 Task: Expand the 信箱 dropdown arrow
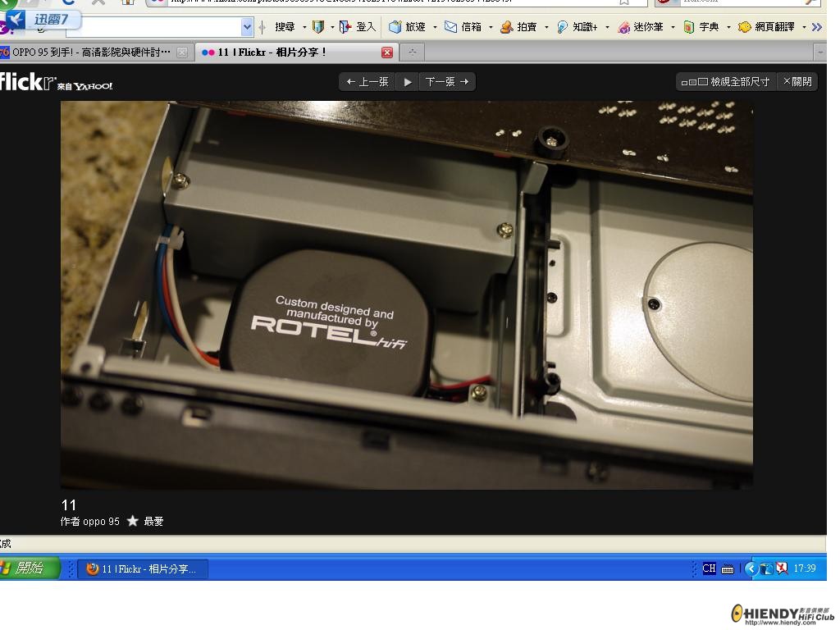pos(491,27)
